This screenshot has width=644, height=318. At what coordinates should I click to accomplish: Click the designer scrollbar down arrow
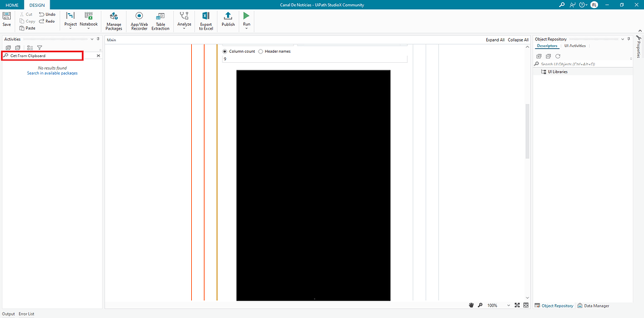click(x=528, y=298)
